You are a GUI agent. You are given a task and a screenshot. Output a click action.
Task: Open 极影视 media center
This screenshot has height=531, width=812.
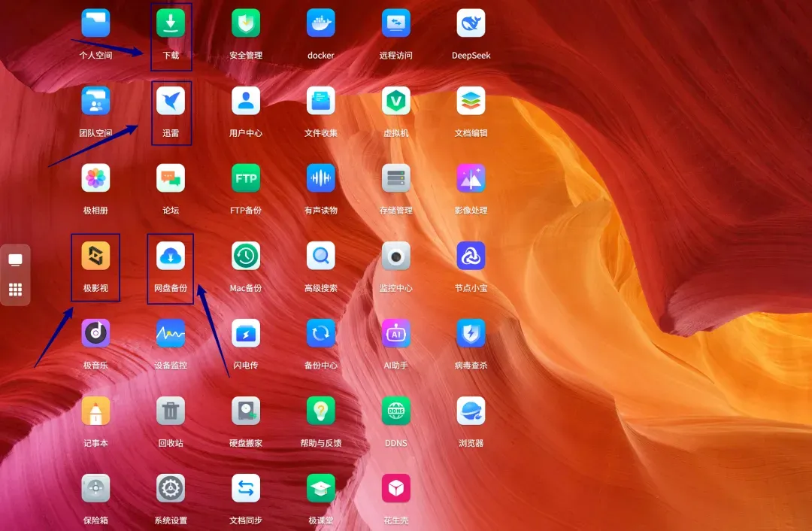[95, 256]
